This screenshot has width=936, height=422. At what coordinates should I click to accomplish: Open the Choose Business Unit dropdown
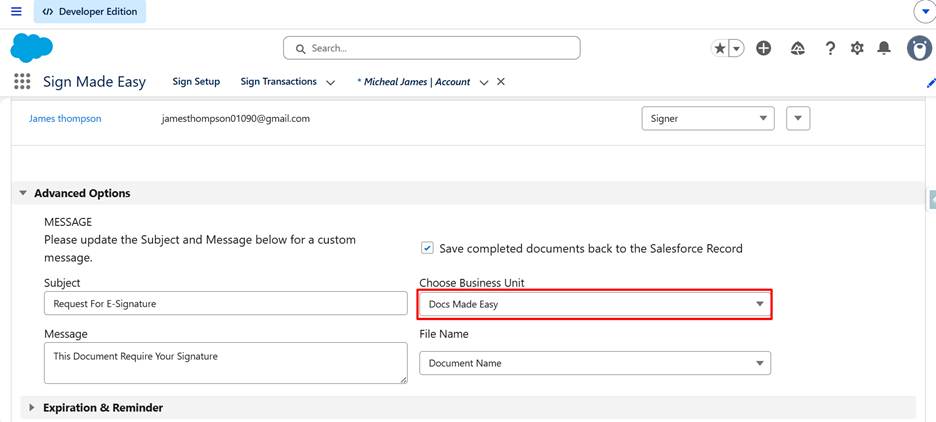pyautogui.click(x=595, y=304)
